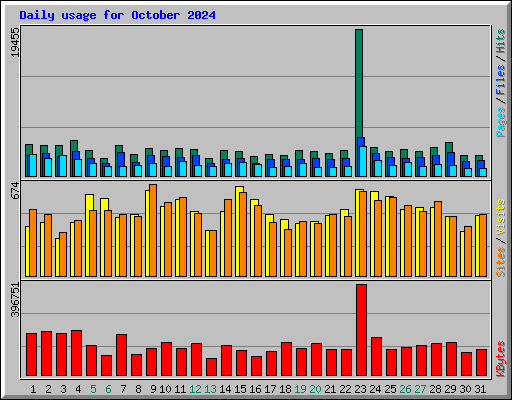512x400 pixels.
Task: Click the red KBytes bar for day 13
Action: 211,367
